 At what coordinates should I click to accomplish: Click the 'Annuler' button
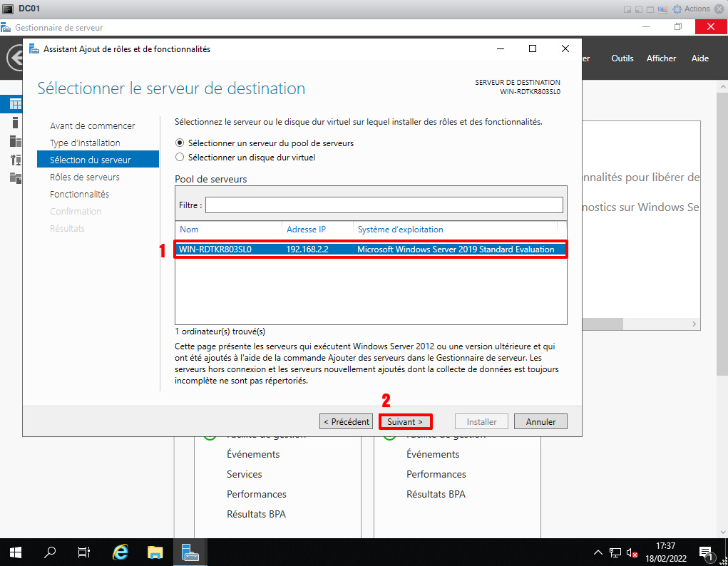[540, 421]
